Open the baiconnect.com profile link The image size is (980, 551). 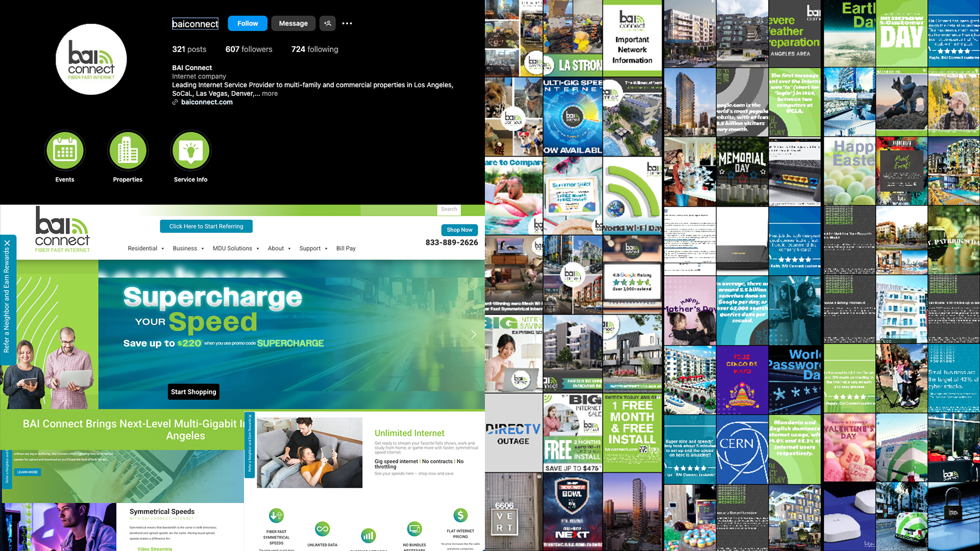[x=207, y=102]
